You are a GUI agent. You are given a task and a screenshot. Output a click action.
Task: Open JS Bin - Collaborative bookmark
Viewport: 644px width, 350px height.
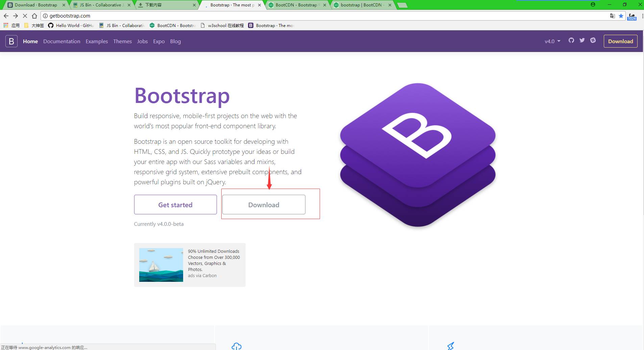122,25
